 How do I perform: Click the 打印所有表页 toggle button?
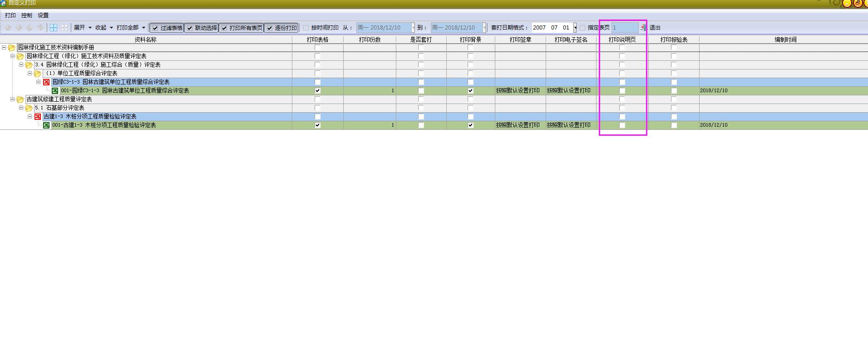tap(242, 28)
